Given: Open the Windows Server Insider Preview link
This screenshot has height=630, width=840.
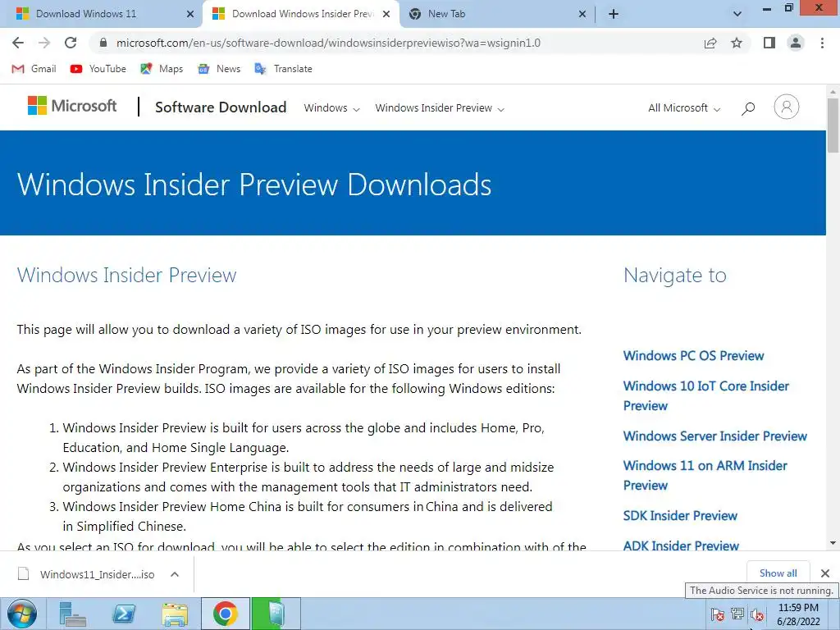Looking at the screenshot, I should pyautogui.click(x=714, y=436).
